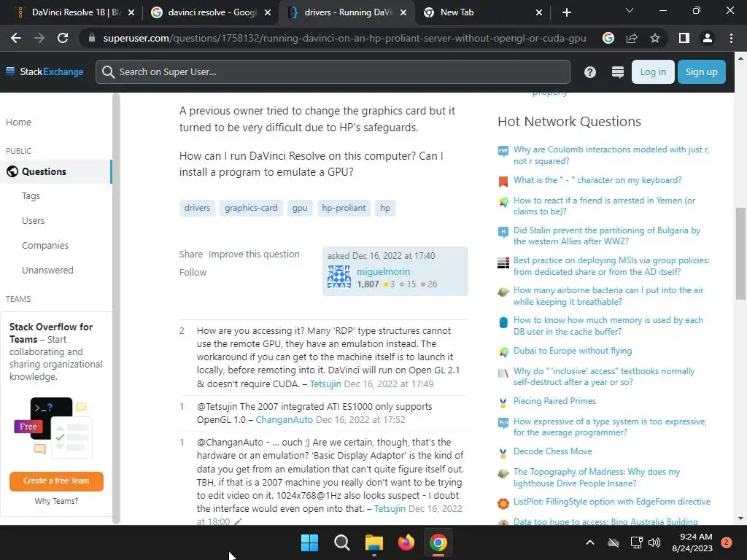Open the tab search dropdown arrow

pos(630,10)
